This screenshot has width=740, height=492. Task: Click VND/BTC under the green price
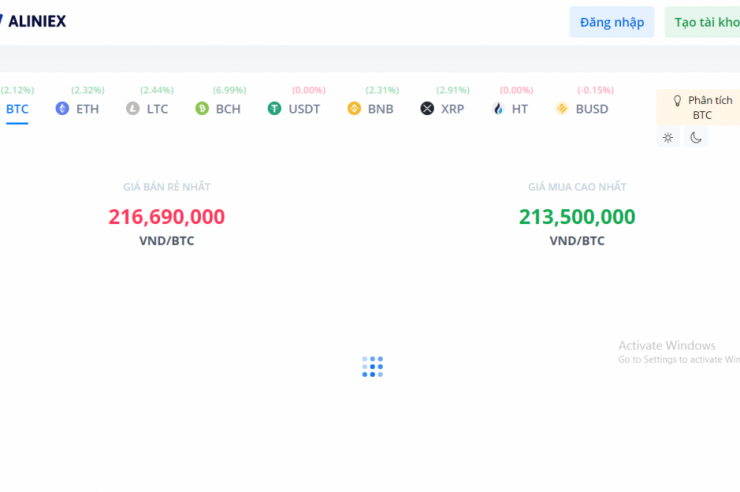click(577, 241)
